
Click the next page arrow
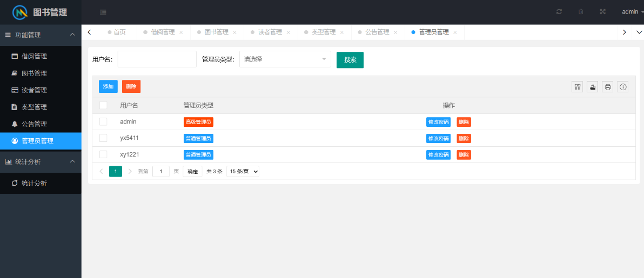[x=130, y=171]
